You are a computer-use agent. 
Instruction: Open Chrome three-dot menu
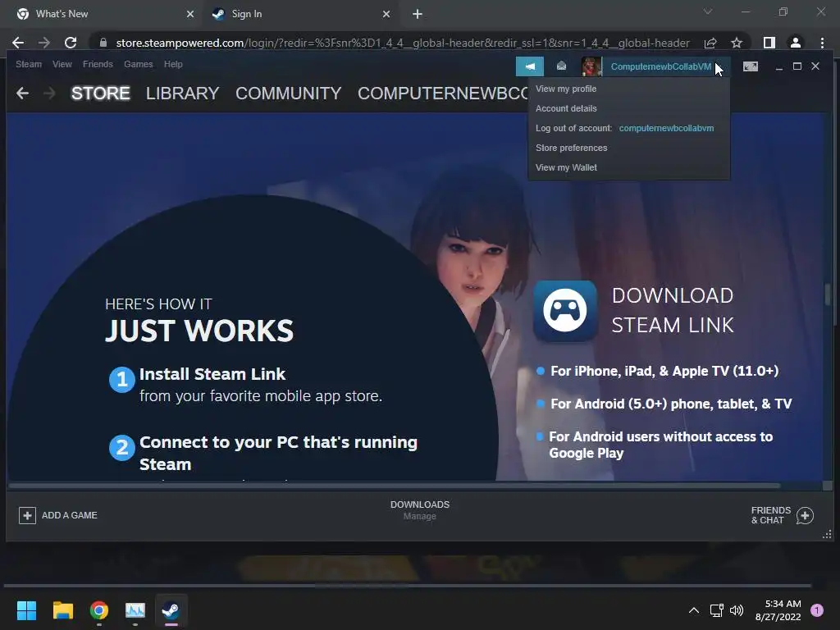[x=822, y=43]
